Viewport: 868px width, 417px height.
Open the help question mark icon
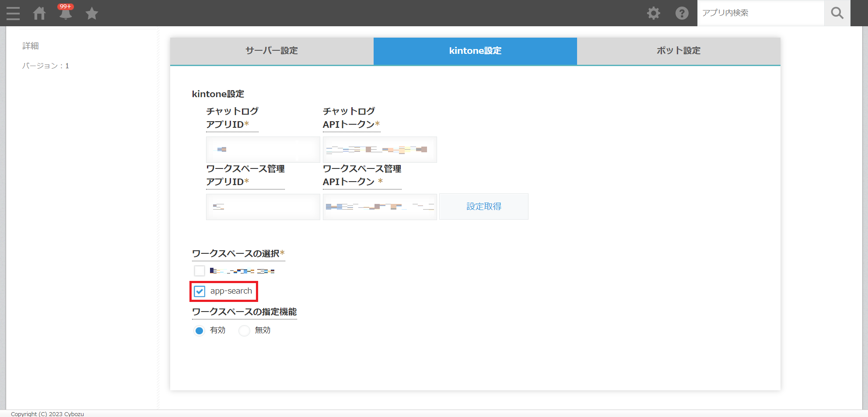coord(682,13)
